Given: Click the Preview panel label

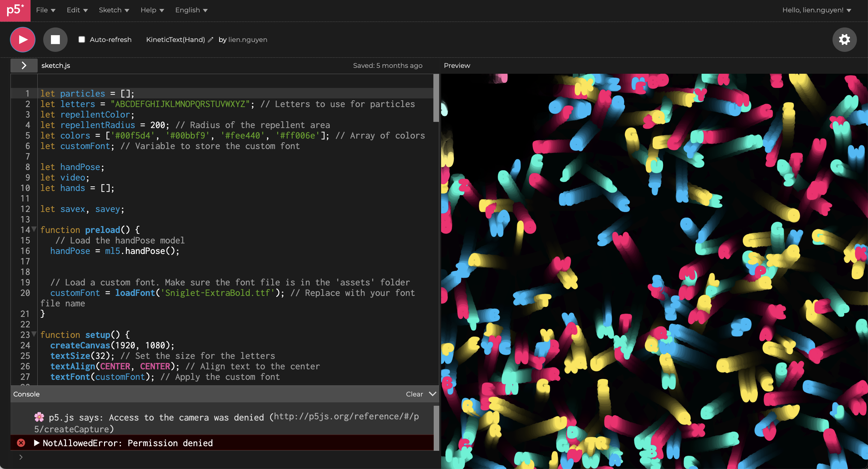Looking at the screenshot, I should [457, 65].
